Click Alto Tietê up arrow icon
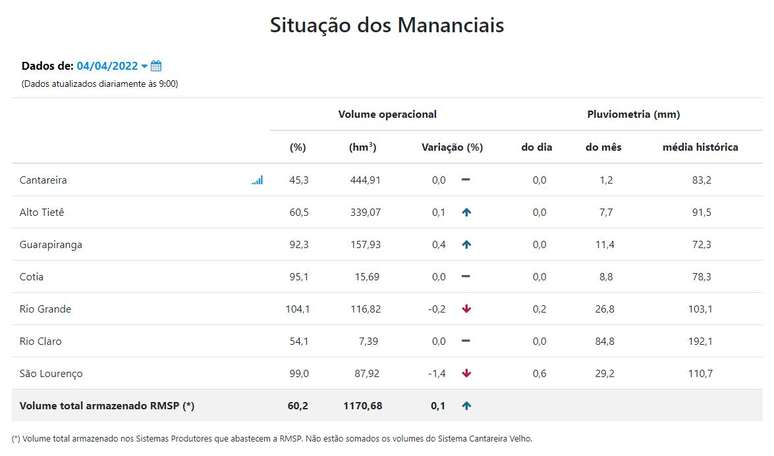Screen dimensions: 774x456 coord(466,212)
